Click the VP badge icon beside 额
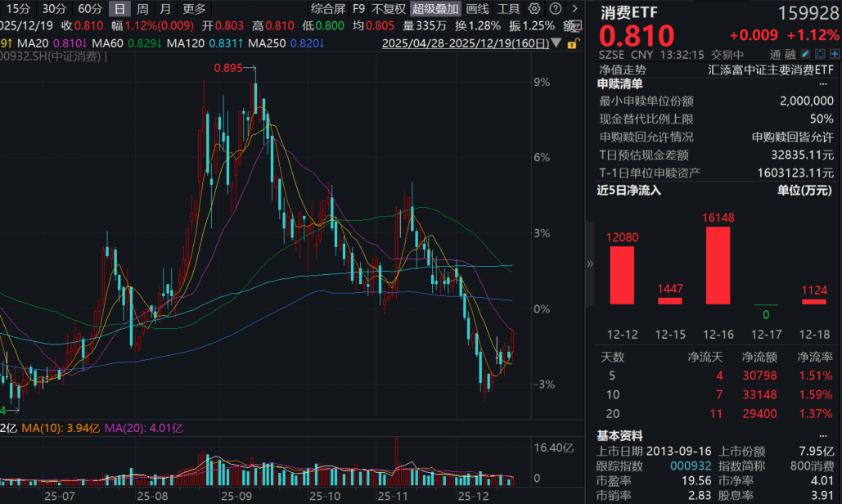 (577, 25)
